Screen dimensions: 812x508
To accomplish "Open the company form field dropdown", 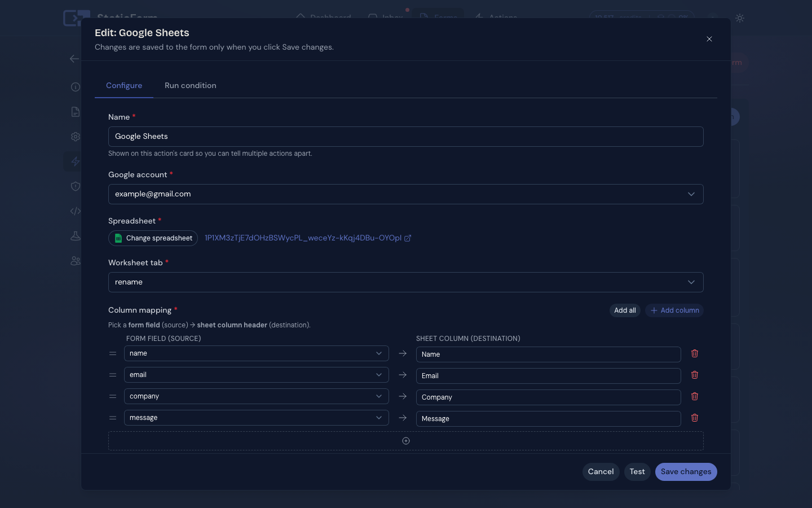I will click(x=257, y=396).
